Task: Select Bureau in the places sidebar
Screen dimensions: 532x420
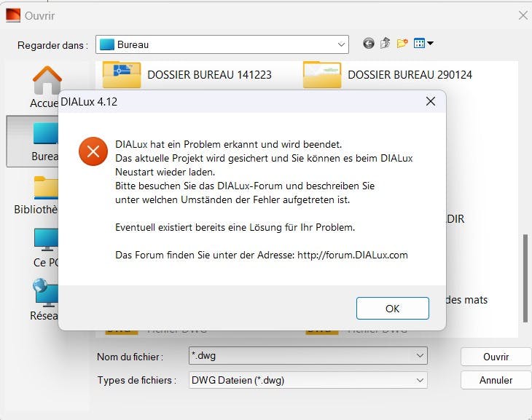Action: (x=33, y=141)
